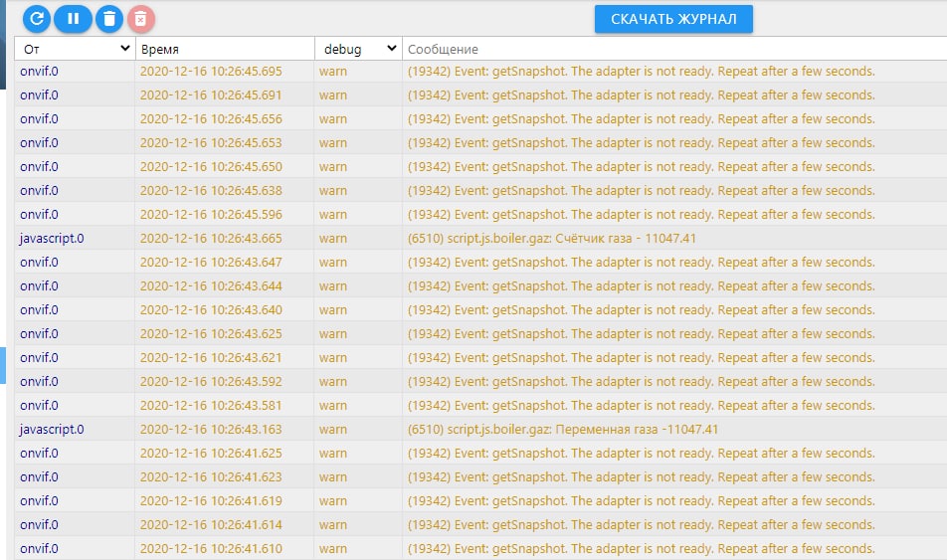
Task: Select the getSnapshot message at 10:26:41.610
Action: [x=641, y=548]
